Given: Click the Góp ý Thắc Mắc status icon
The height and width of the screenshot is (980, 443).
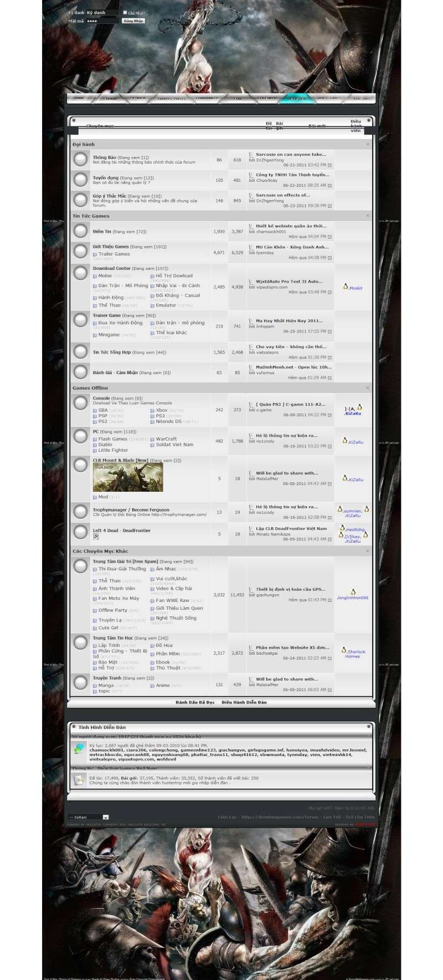Looking at the screenshot, I should click(81, 200).
